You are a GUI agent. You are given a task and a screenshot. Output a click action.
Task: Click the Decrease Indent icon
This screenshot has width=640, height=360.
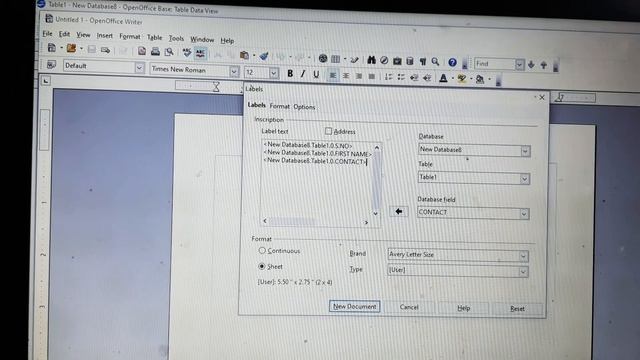414,78
